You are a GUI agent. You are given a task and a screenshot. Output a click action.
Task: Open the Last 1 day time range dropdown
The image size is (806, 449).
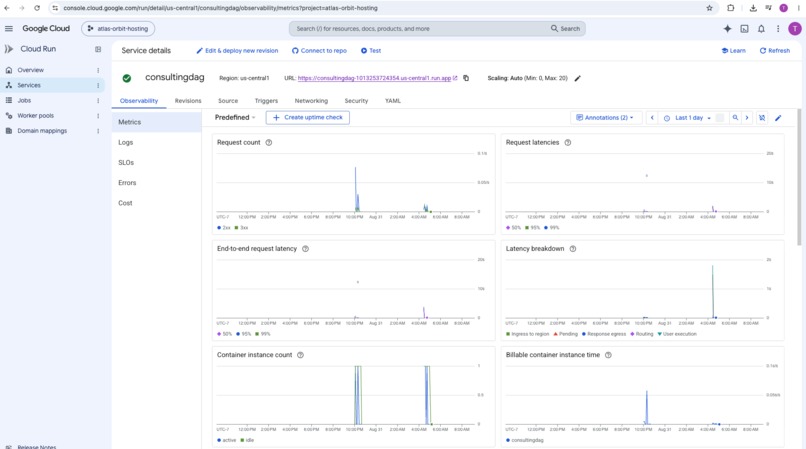687,118
